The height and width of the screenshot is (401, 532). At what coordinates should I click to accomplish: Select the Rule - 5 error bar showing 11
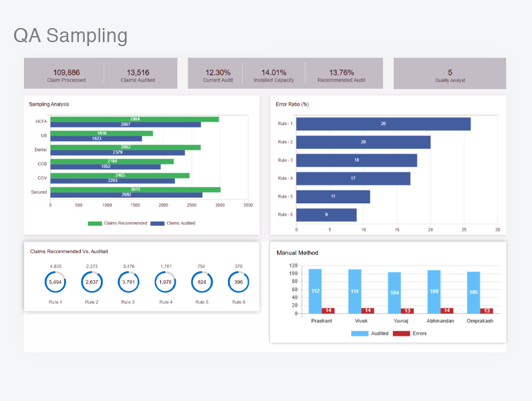[x=334, y=196]
